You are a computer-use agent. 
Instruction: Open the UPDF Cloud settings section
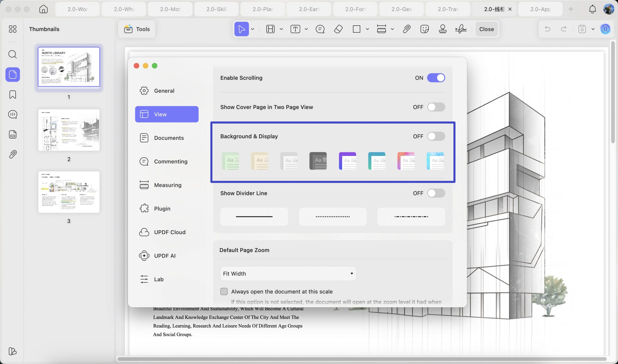click(x=167, y=232)
